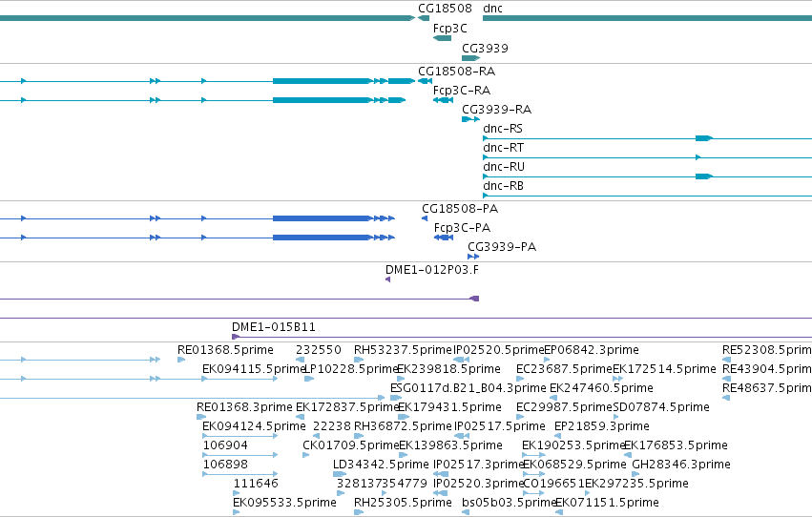Image resolution: width=812 pixels, height=517 pixels.
Task: Click protein CG3939-PA label
Action: click(x=502, y=247)
